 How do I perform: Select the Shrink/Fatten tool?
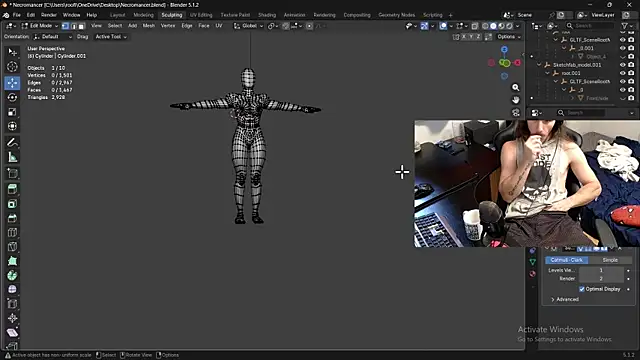coord(12,318)
